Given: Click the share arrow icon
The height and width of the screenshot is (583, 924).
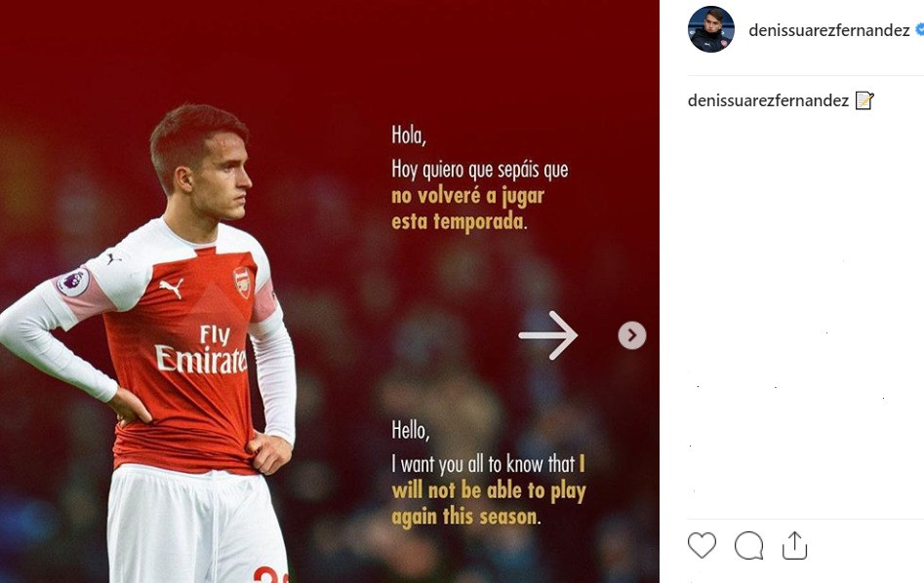Looking at the screenshot, I should pos(795,545).
